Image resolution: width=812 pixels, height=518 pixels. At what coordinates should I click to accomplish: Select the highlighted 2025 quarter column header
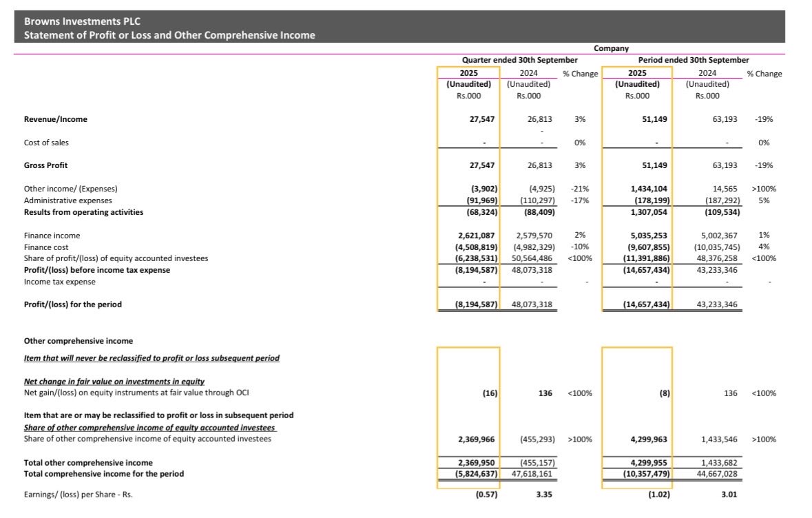(x=470, y=73)
